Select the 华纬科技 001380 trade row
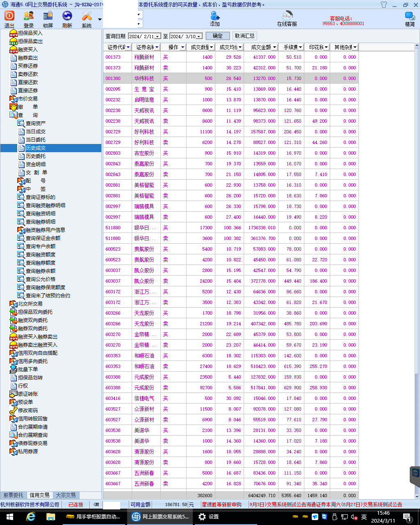420x525 pixels. click(231, 78)
